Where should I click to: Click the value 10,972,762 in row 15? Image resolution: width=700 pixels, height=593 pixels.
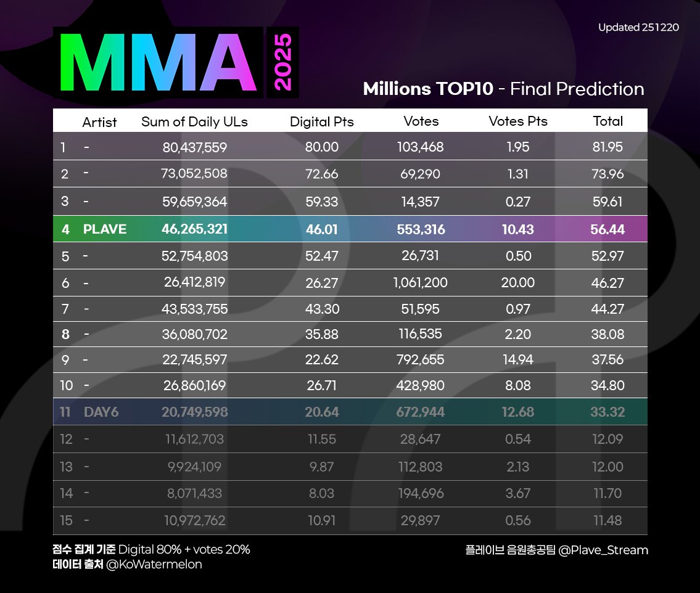pos(195,521)
